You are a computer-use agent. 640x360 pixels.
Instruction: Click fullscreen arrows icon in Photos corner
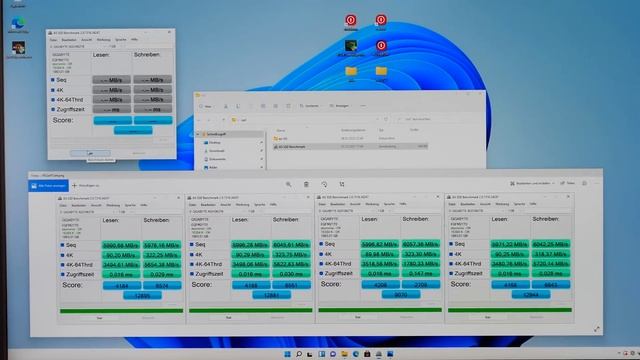coord(597,329)
